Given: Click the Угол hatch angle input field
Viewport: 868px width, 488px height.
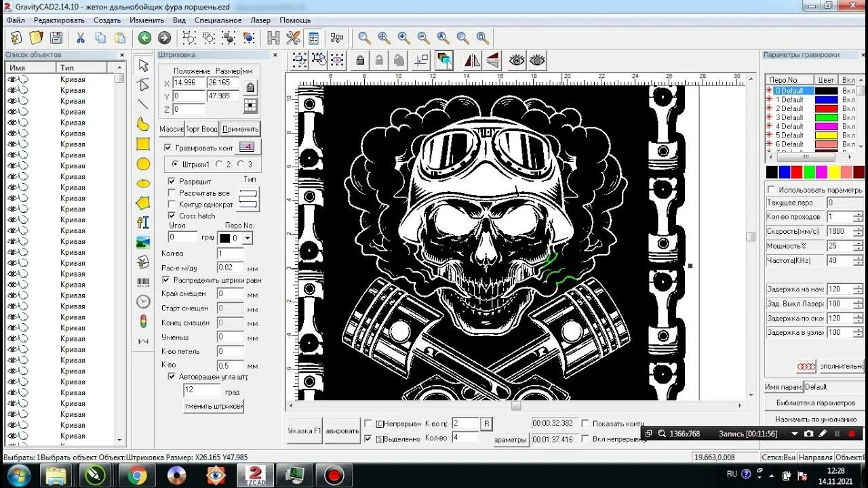Looking at the screenshot, I should coord(183,237).
